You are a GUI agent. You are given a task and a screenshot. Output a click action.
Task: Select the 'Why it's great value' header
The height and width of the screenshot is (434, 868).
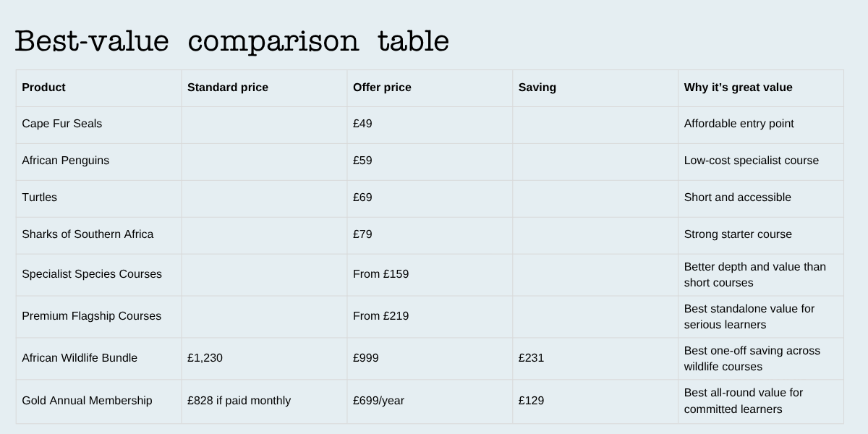(x=738, y=88)
